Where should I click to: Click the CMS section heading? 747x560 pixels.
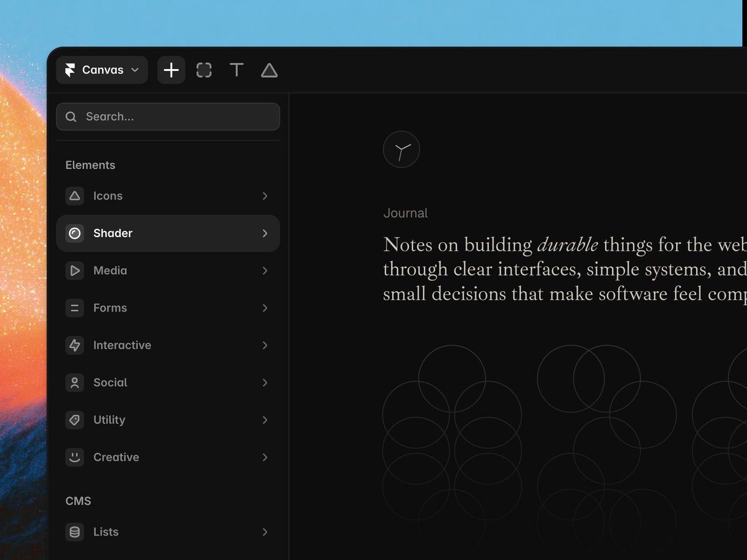78,501
